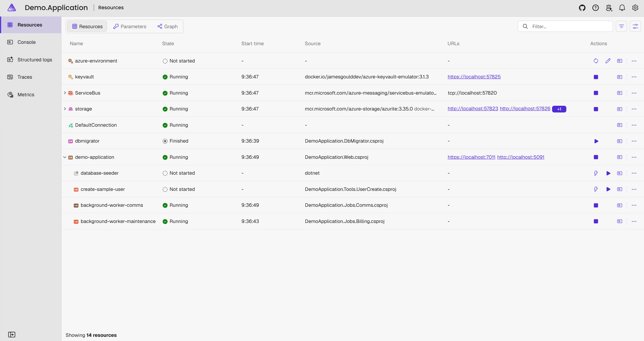The image size is (644, 341).
Task: Open settings gear
Action: pos(635,8)
